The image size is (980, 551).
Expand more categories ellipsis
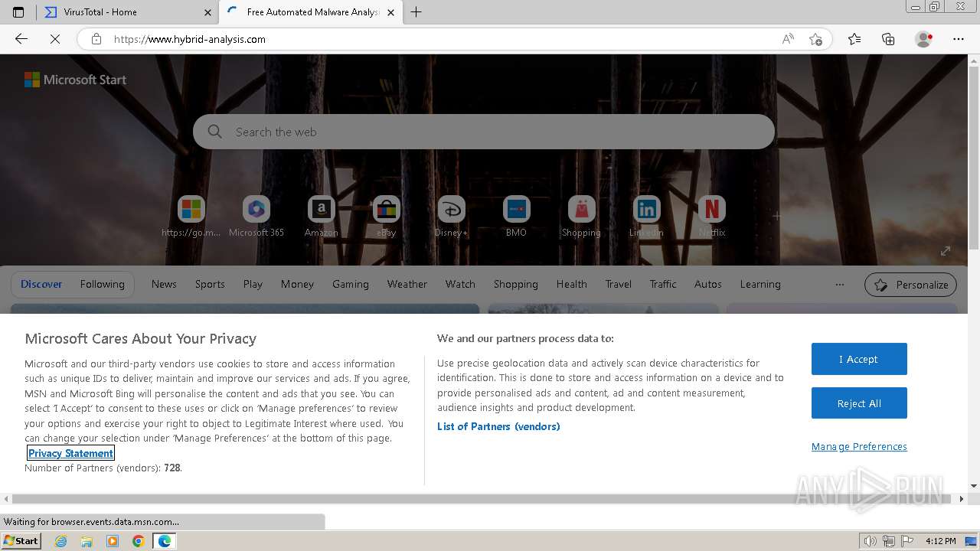840,284
